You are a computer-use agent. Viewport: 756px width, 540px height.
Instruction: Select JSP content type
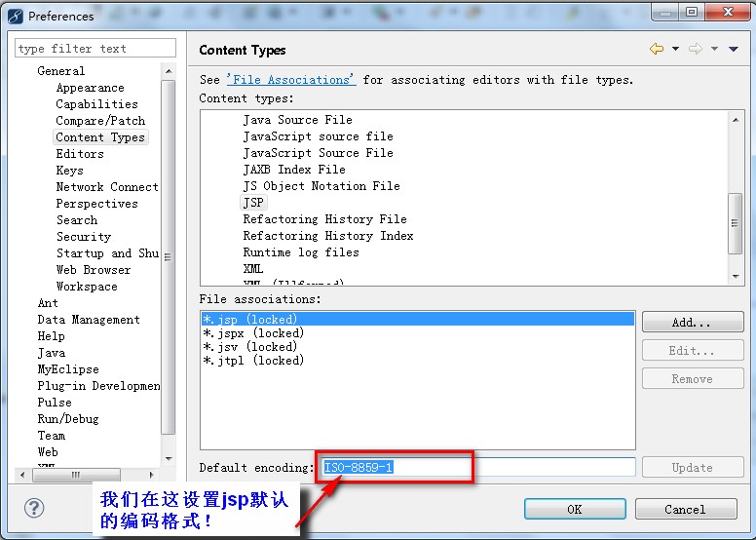[x=253, y=203]
